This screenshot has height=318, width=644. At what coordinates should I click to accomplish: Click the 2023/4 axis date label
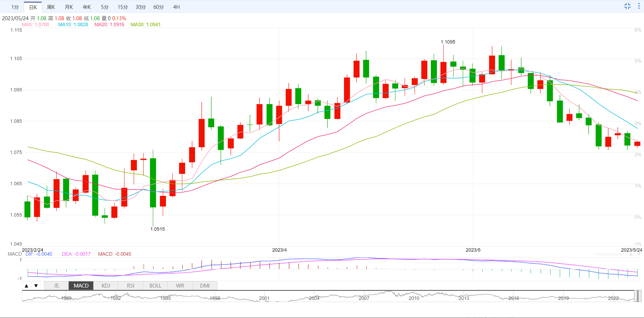click(x=279, y=250)
